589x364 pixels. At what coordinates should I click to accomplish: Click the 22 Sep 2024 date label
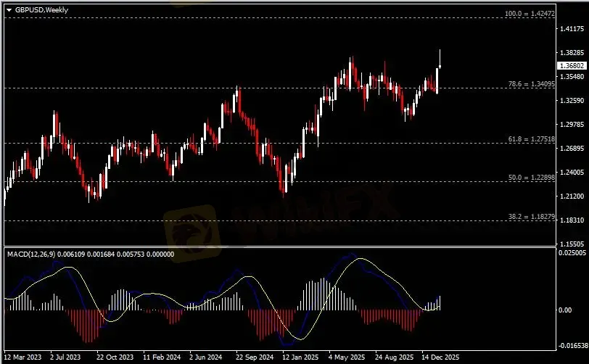[255, 357]
